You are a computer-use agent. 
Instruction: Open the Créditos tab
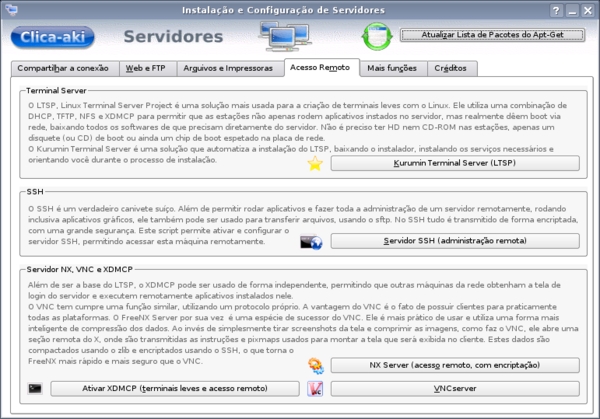[452, 68]
